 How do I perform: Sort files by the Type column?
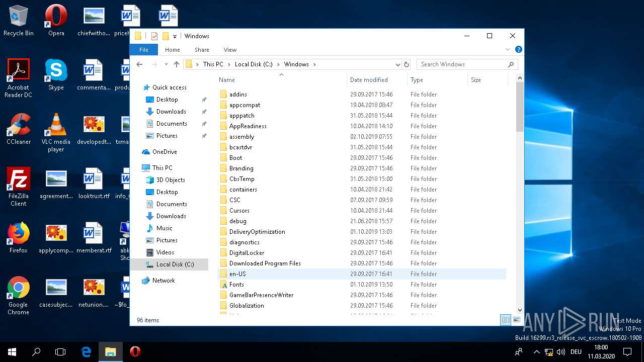pyautogui.click(x=437, y=80)
